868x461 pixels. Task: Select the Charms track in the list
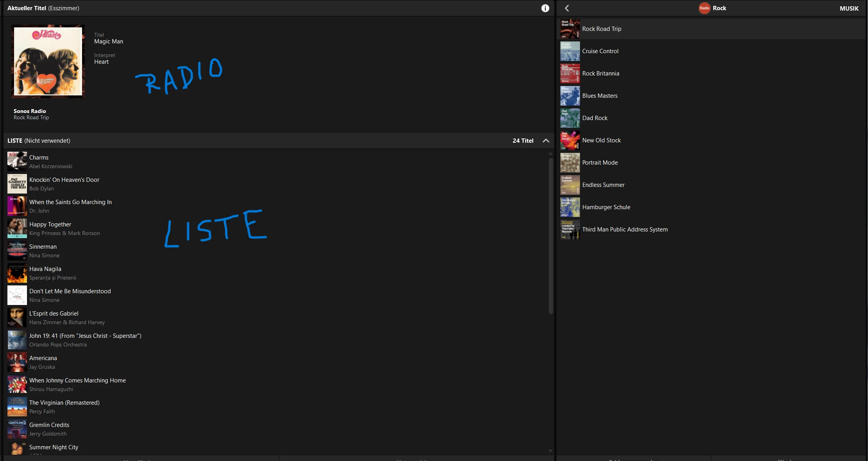[x=276, y=161]
